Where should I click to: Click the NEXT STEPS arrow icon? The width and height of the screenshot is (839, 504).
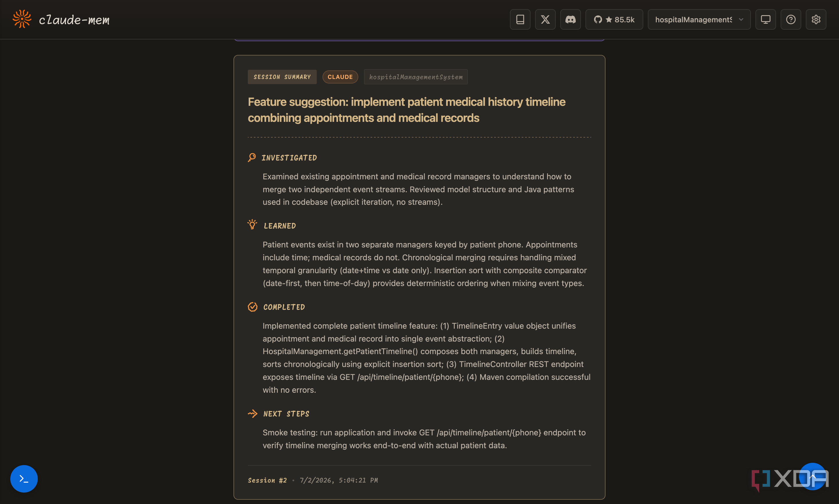tap(252, 413)
